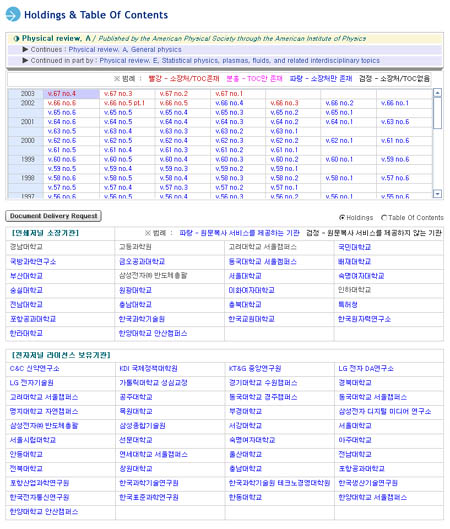Open issue v.65 no.3

(x=229, y=112)
